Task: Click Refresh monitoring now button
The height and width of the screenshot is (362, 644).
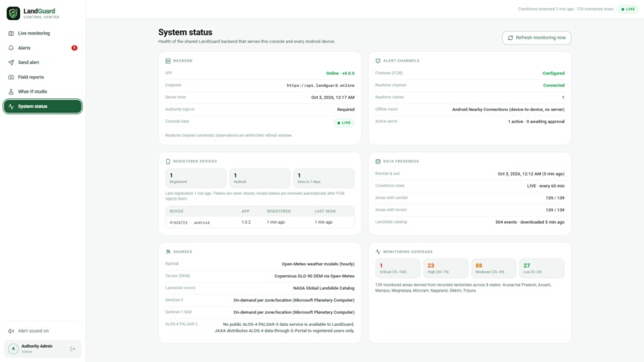Action: pyautogui.click(x=536, y=38)
